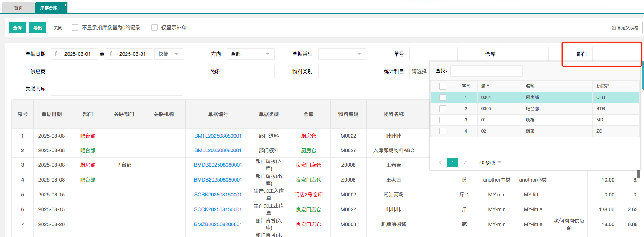The height and width of the screenshot is (237, 644).
Task: Select all departments with header checkbox
Action: [442, 86]
